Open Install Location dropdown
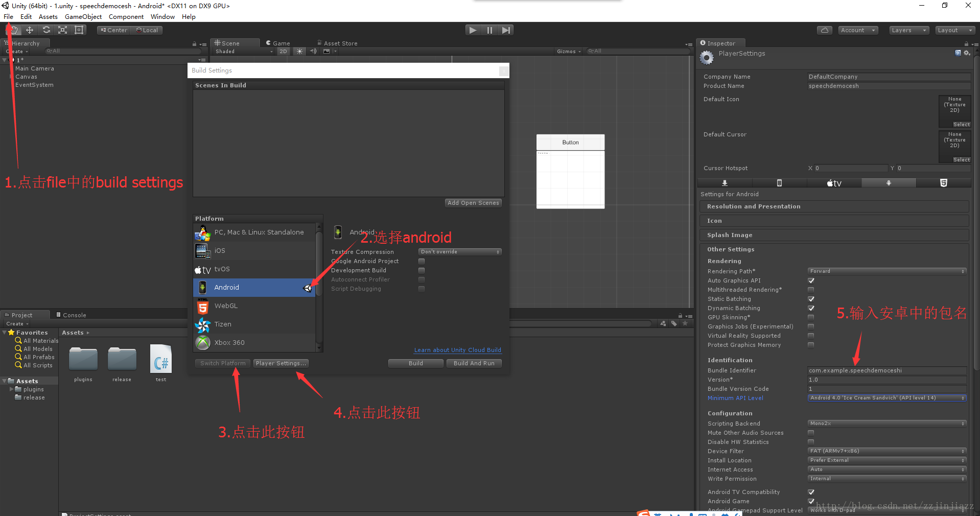 [x=887, y=460]
